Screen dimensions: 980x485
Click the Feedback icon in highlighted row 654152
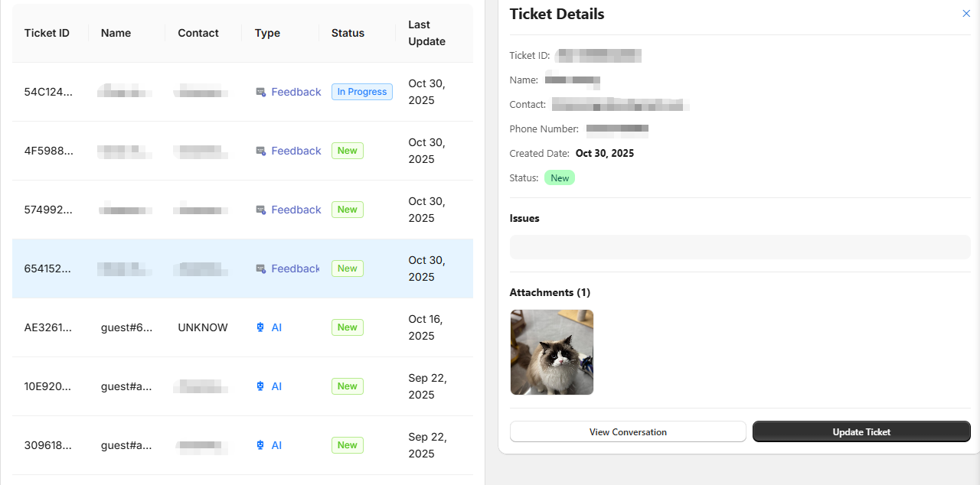coord(260,269)
